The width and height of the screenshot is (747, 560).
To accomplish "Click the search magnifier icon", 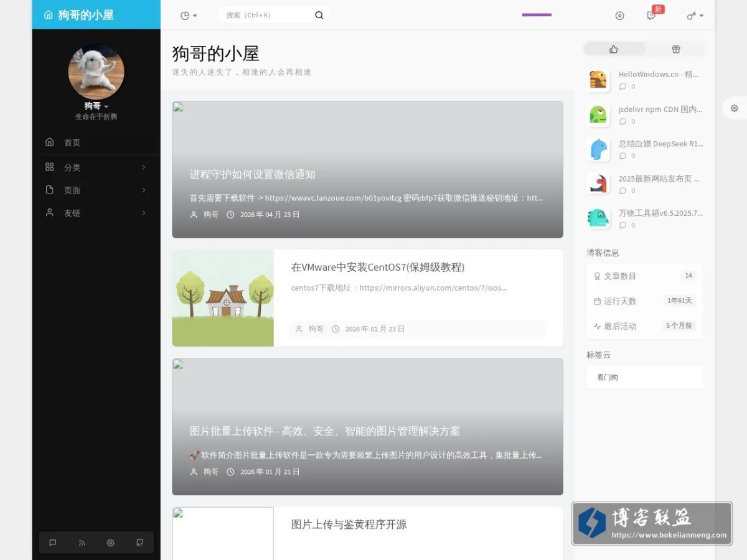I will click(x=319, y=15).
